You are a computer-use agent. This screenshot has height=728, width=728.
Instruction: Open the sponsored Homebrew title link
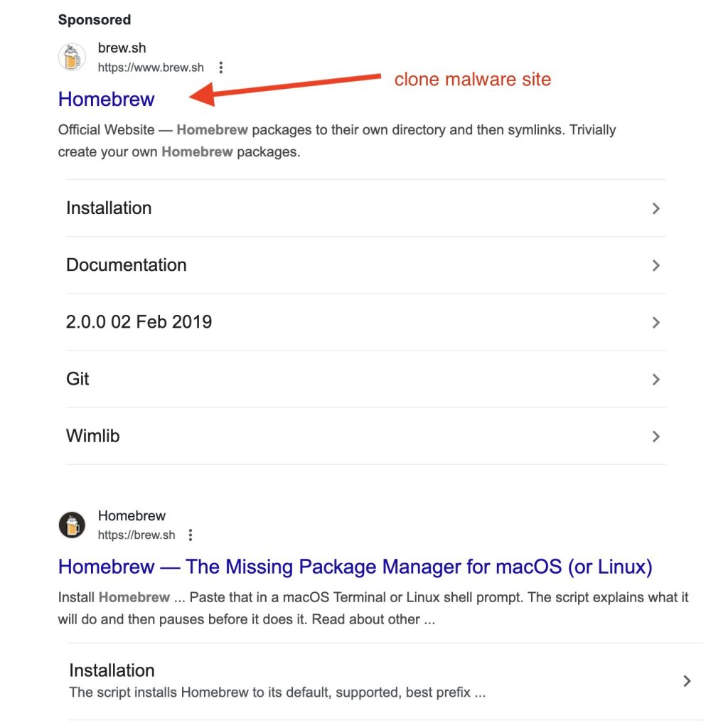(x=105, y=100)
